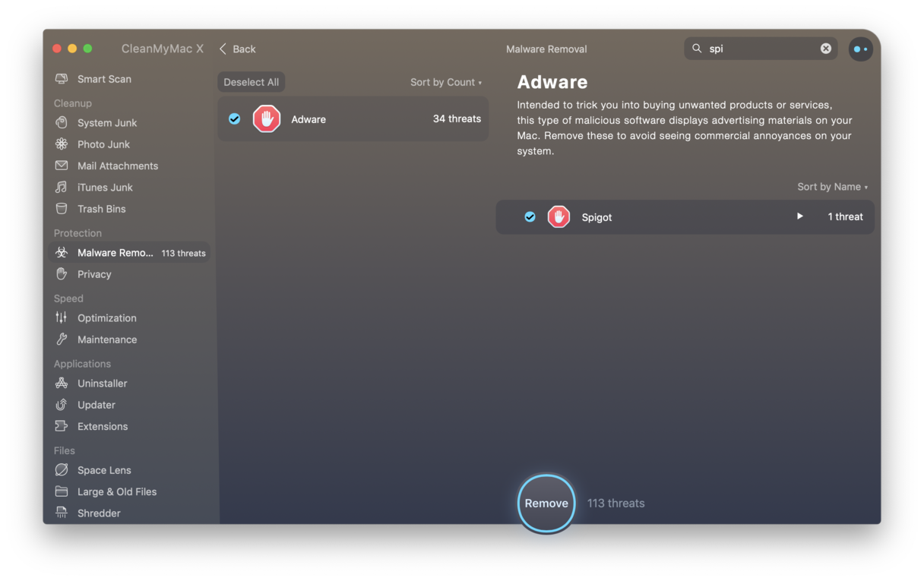Open iTunes Junk music note icon

point(62,187)
